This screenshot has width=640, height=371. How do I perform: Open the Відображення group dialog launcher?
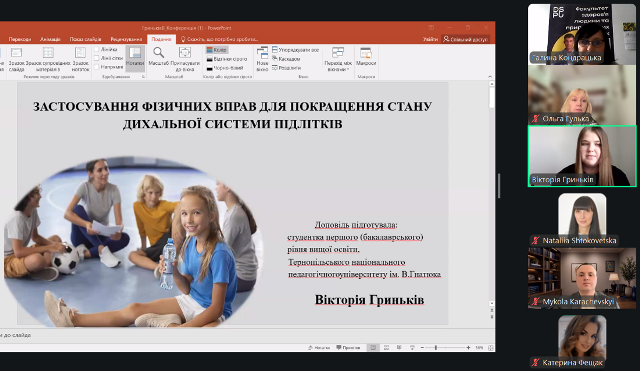coord(143,76)
